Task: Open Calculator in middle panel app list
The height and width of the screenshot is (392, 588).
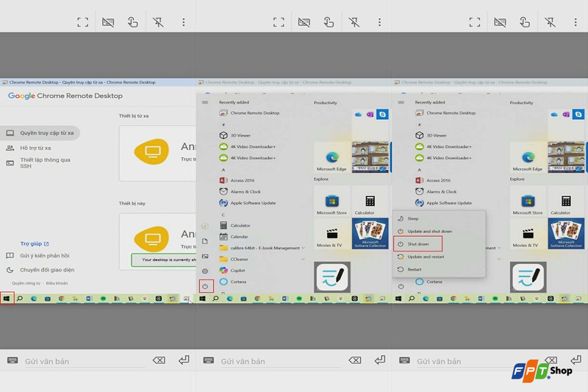Action: [234, 226]
